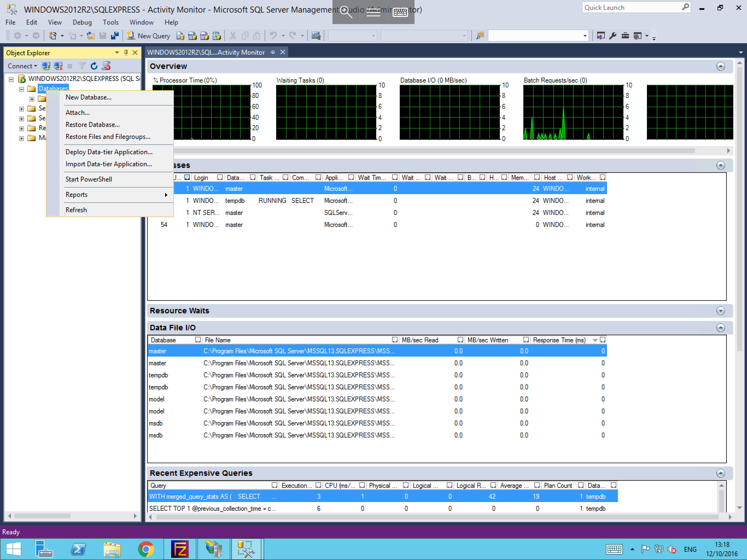Click Connect Object Explorer icon
Viewport: 747px width, 560px height.
tap(46, 66)
